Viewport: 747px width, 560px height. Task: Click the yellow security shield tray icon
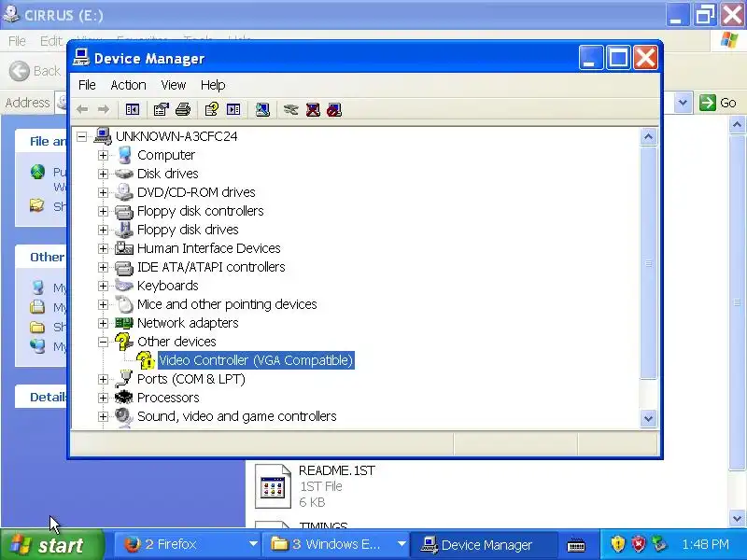(618, 543)
